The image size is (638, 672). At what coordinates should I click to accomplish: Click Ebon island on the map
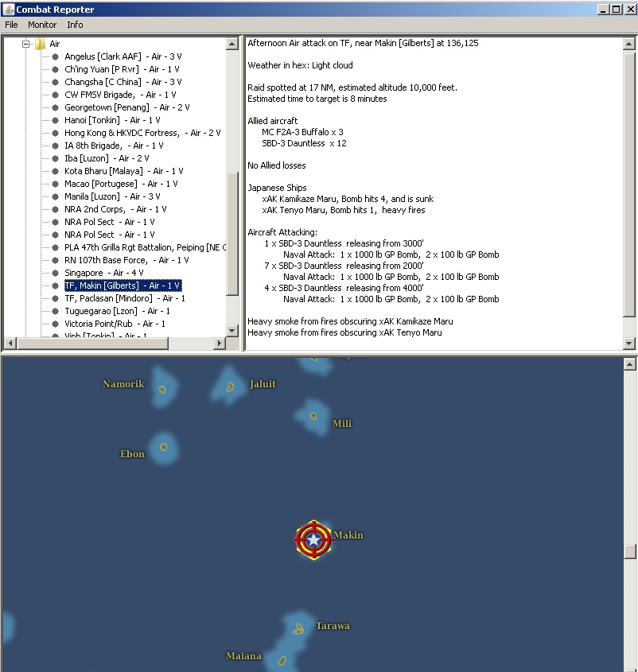[163, 447]
